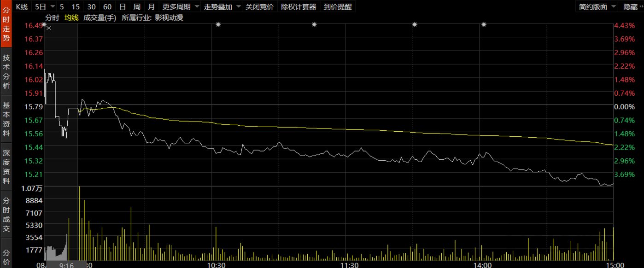Close the call auction panel X icon
The width and height of the screenshot is (644, 268).
tap(49, 28)
